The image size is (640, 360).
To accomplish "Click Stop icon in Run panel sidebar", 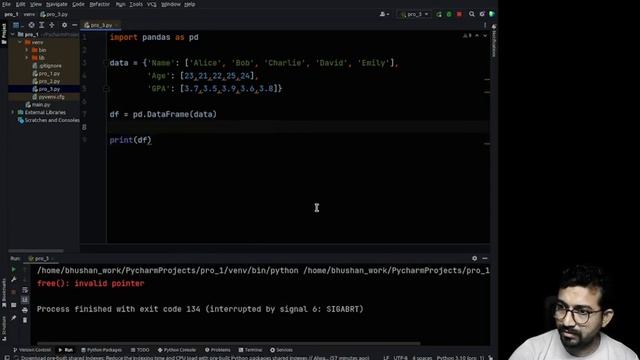I will [x=13, y=292].
